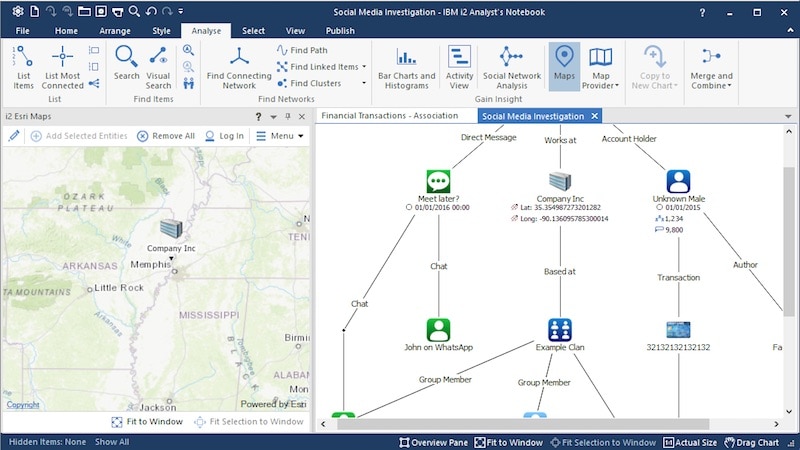
Task: Click Fit Selection to Window under map
Action: tap(250, 421)
